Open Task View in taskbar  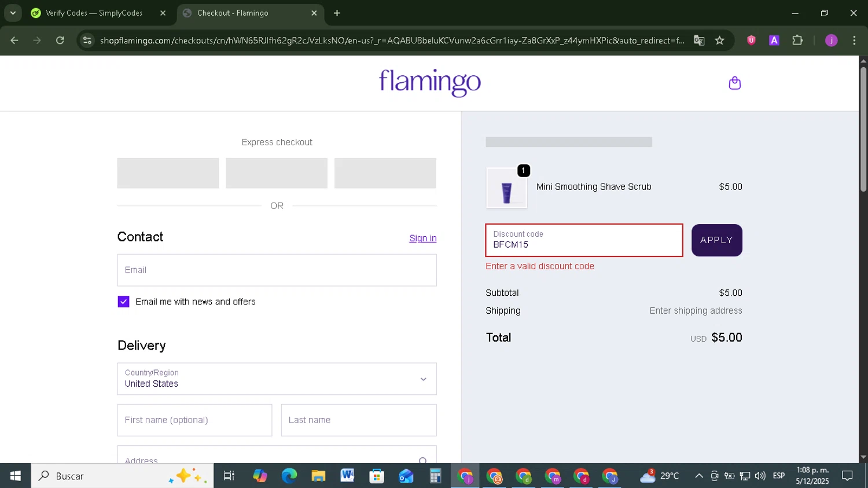tap(229, 476)
